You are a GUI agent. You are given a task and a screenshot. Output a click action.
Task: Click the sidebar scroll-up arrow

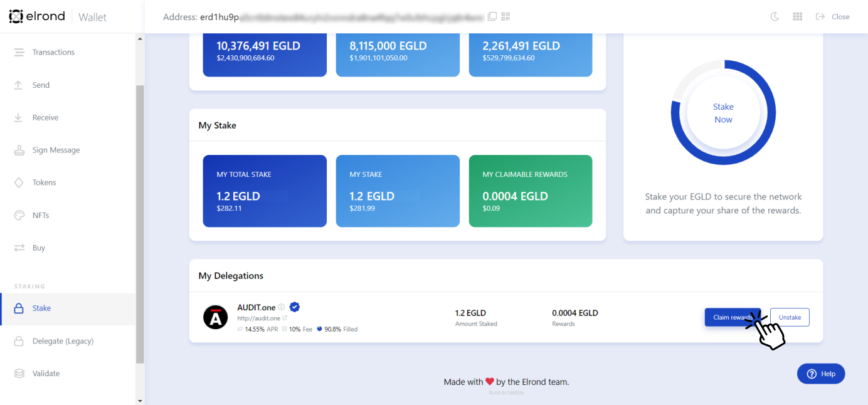(x=140, y=39)
